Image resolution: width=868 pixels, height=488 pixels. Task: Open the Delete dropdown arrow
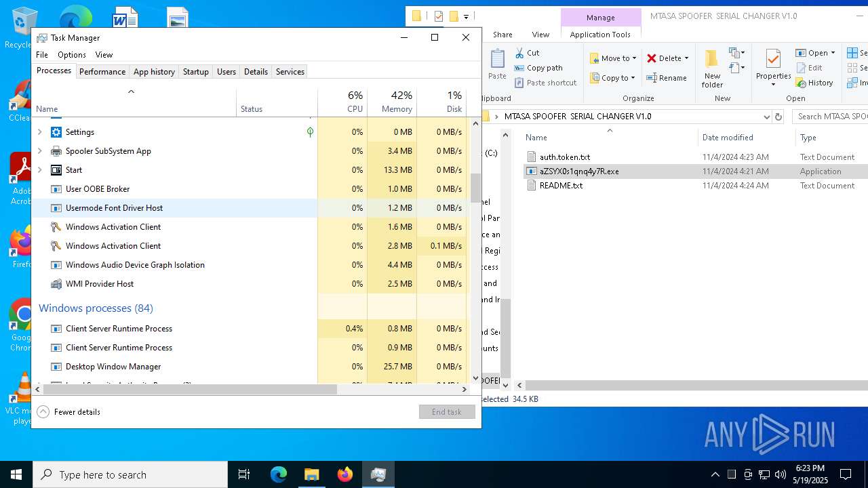point(686,58)
